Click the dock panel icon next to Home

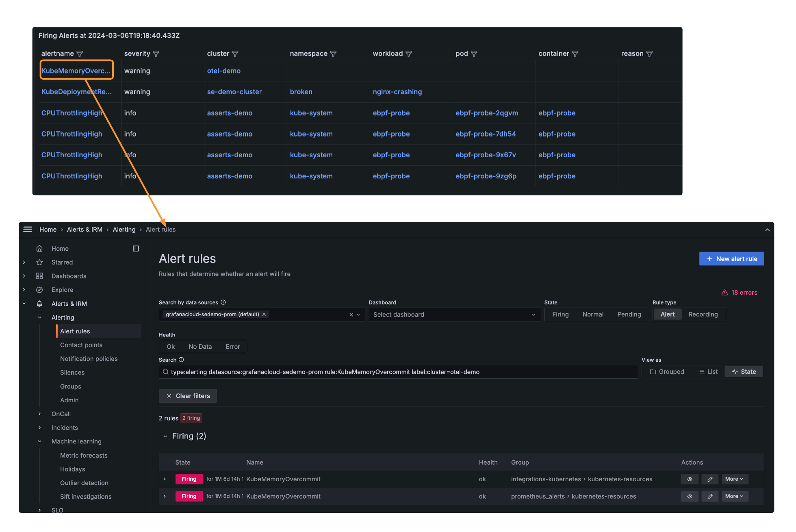point(136,248)
